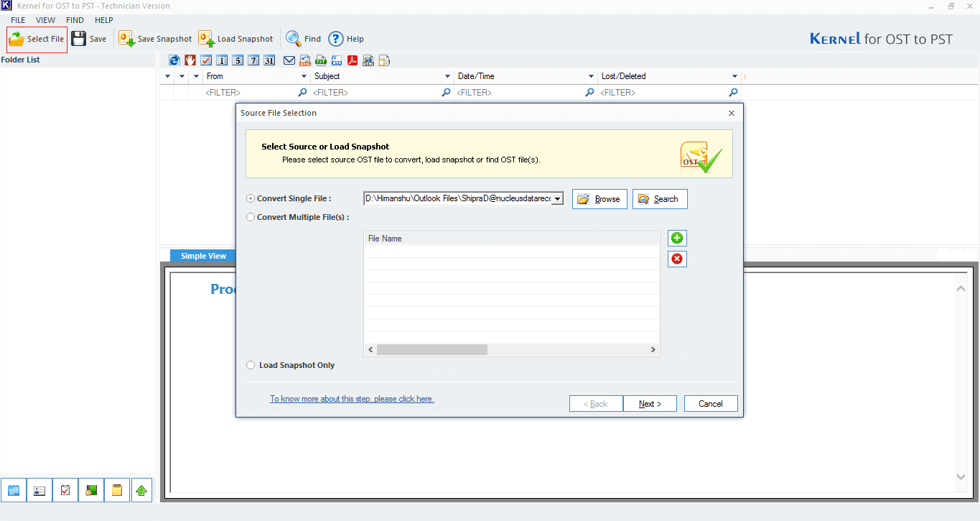Click the red hand stop icon
This screenshot has height=521, width=980.
190,60
